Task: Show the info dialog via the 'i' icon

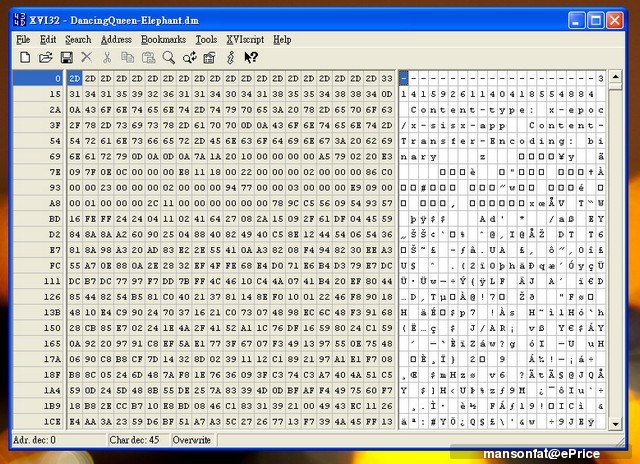Action: (231, 58)
